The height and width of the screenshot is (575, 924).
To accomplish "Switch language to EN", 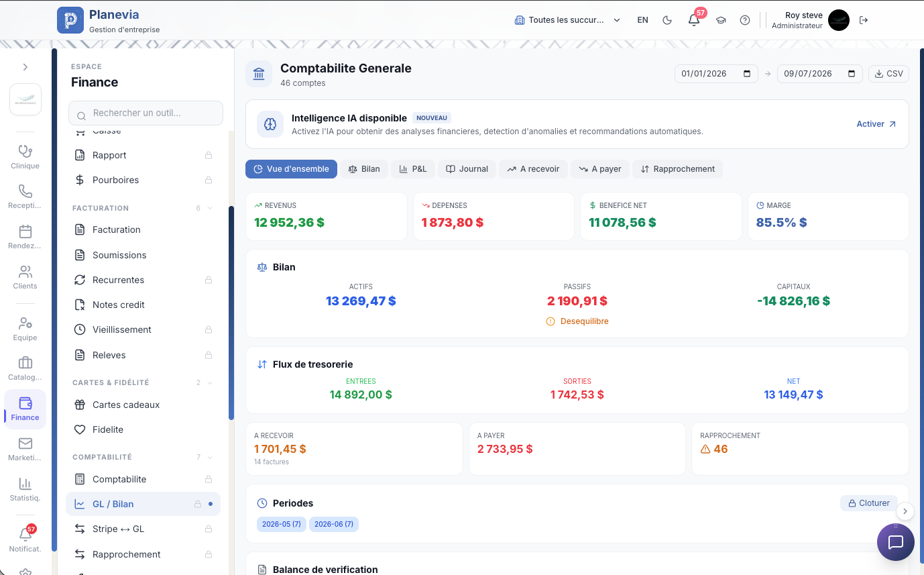I will (x=642, y=20).
